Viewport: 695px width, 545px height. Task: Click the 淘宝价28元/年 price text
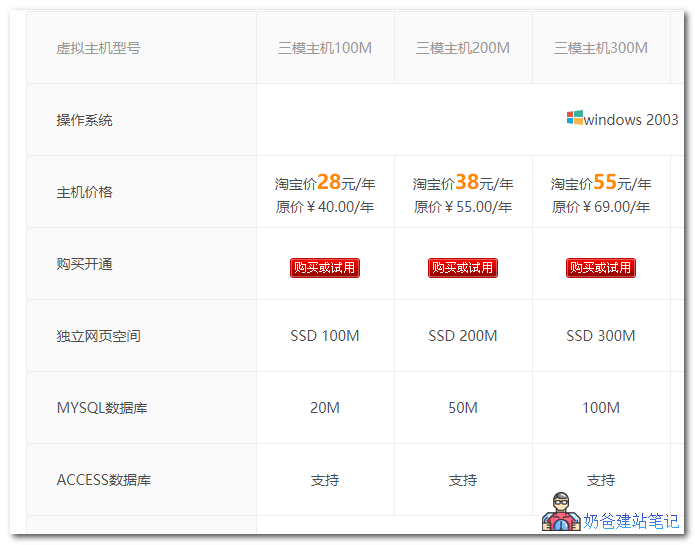pos(325,182)
